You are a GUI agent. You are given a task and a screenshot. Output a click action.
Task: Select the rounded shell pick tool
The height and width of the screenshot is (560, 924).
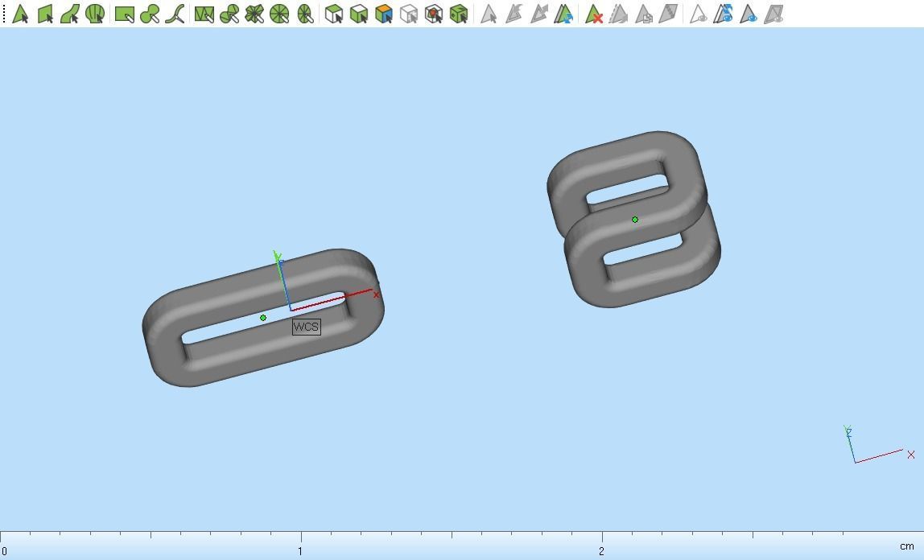coord(95,14)
